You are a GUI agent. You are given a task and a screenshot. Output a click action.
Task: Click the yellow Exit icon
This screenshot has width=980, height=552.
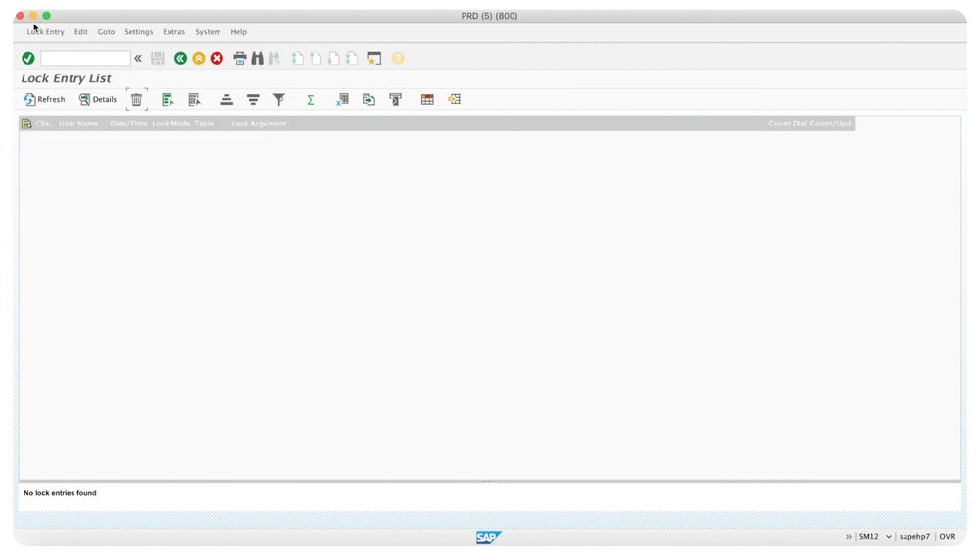click(199, 58)
